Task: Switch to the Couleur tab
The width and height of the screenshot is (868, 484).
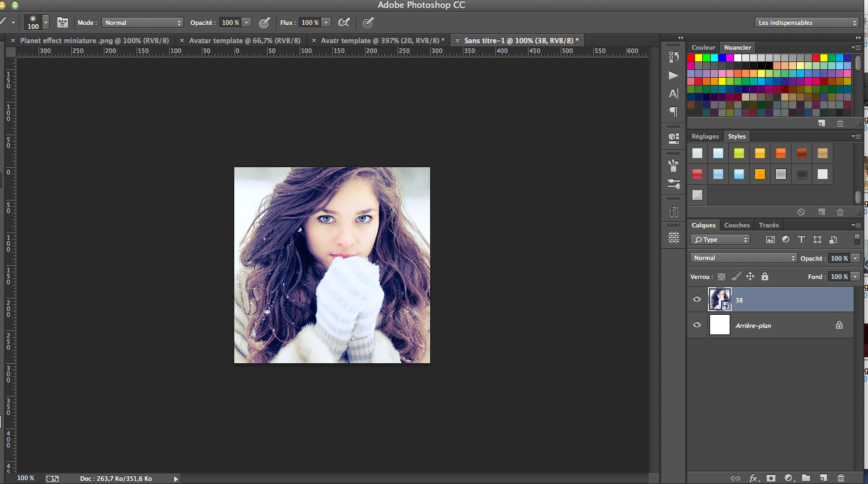Action: [x=704, y=48]
